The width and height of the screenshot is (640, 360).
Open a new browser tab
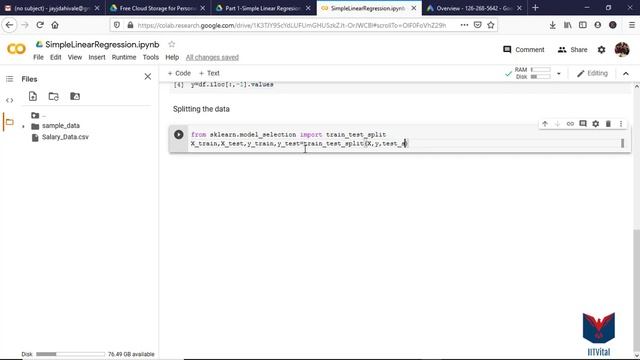pos(536,8)
